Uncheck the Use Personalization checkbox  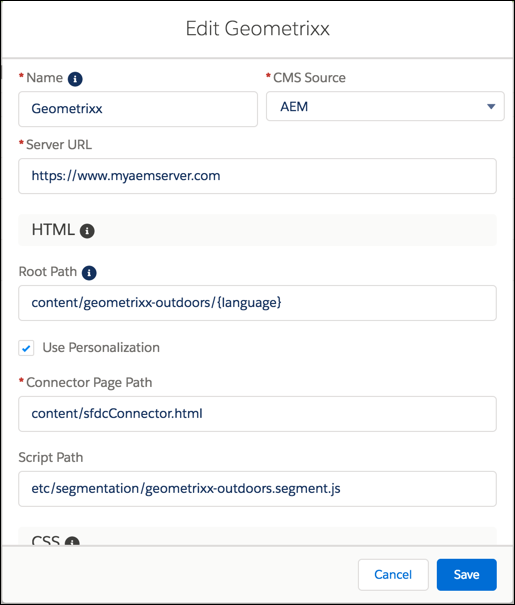tap(26, 348)
